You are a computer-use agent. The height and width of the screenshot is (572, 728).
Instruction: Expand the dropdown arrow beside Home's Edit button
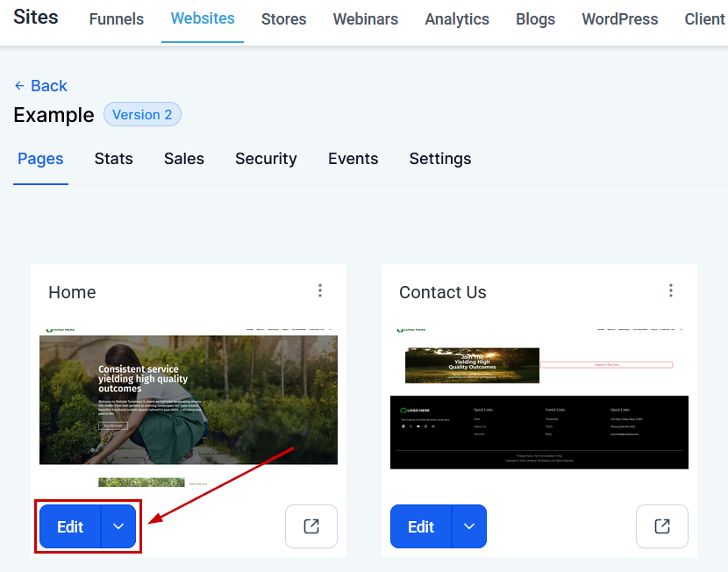119,526
